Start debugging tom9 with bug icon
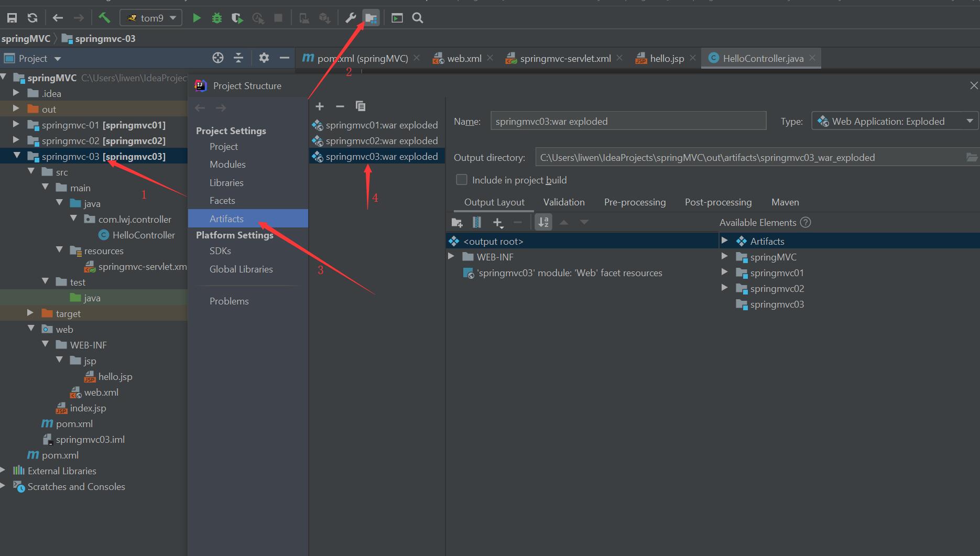Screen dimensions: 980x556 [216, 18]
